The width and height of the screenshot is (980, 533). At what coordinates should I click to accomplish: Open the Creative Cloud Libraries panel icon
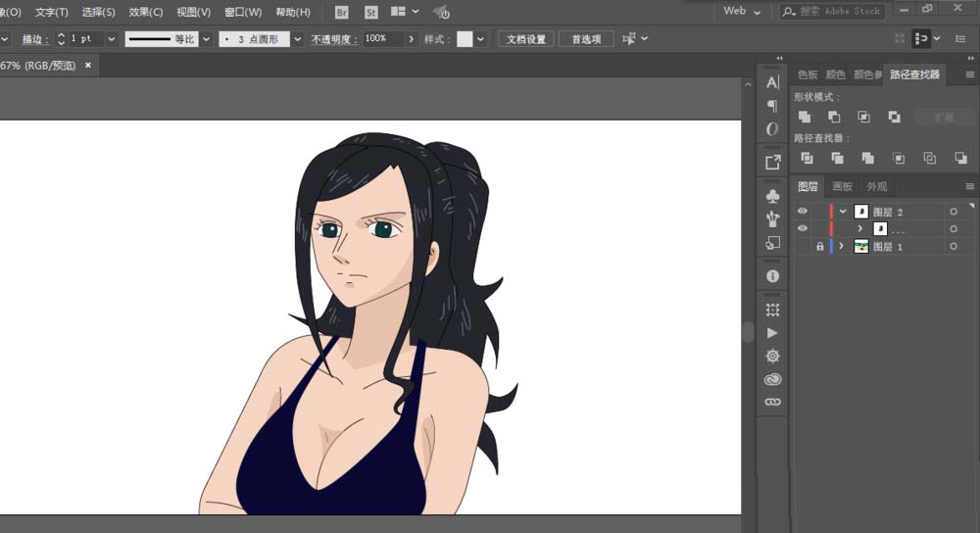click(x=772, y=379)
